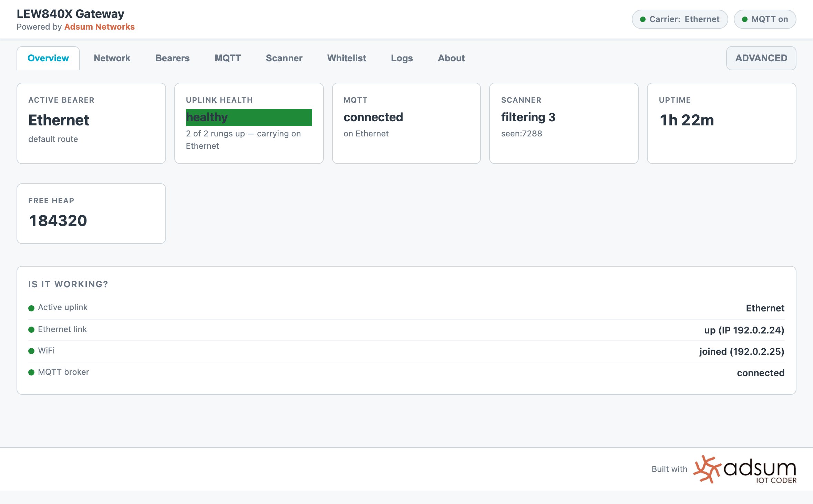Click '2 of 2 rungs up' text
The height and width of the screenshot is (504, 813).
point(215,134)
